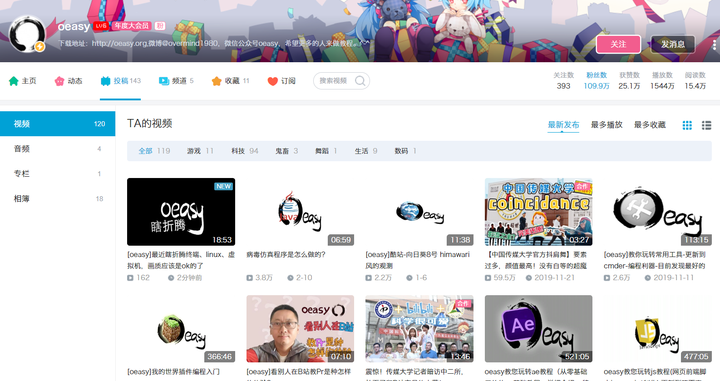Open the Java oeasy video thumbnail 06:59

[x=300, y=212]
